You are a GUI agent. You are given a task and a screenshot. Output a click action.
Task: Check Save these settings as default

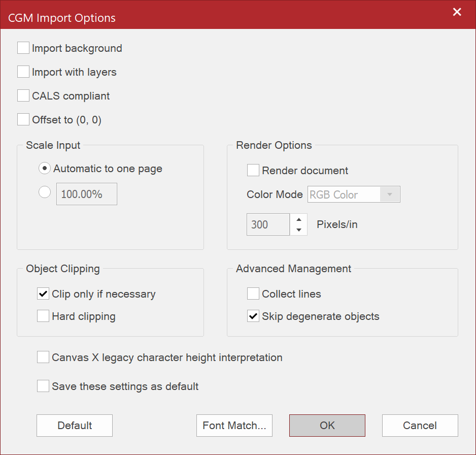click(x=43, y=386)
